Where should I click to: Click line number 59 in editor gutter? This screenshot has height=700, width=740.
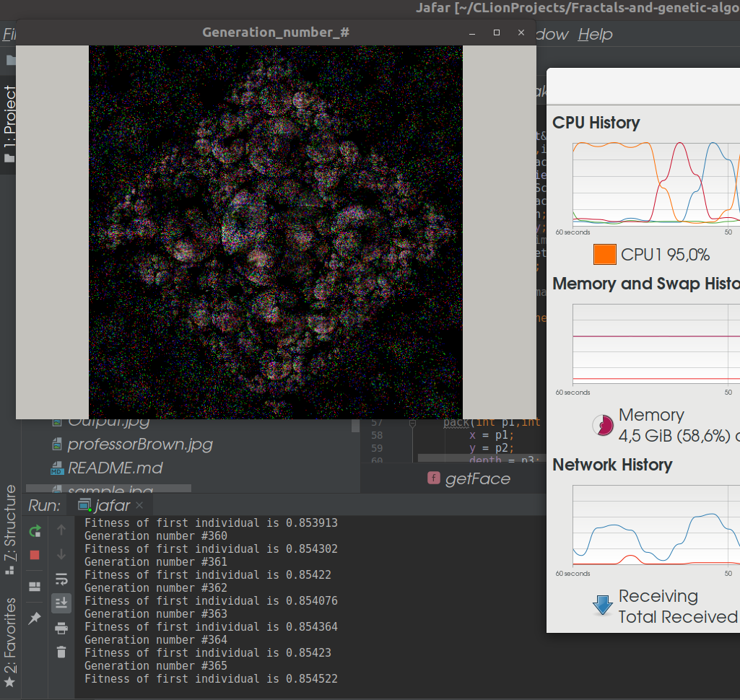coord(377,448)
